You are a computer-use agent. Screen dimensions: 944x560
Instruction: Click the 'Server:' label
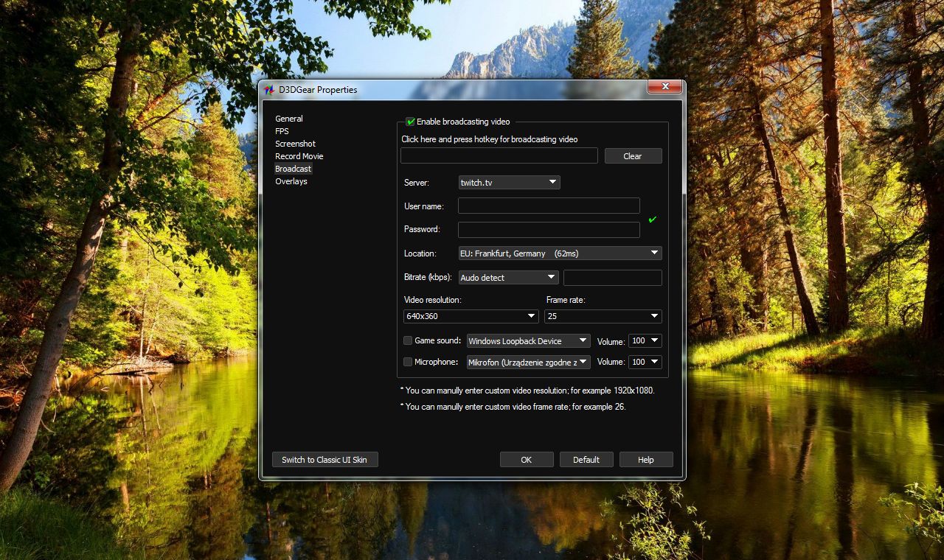[x=417, y=183]
